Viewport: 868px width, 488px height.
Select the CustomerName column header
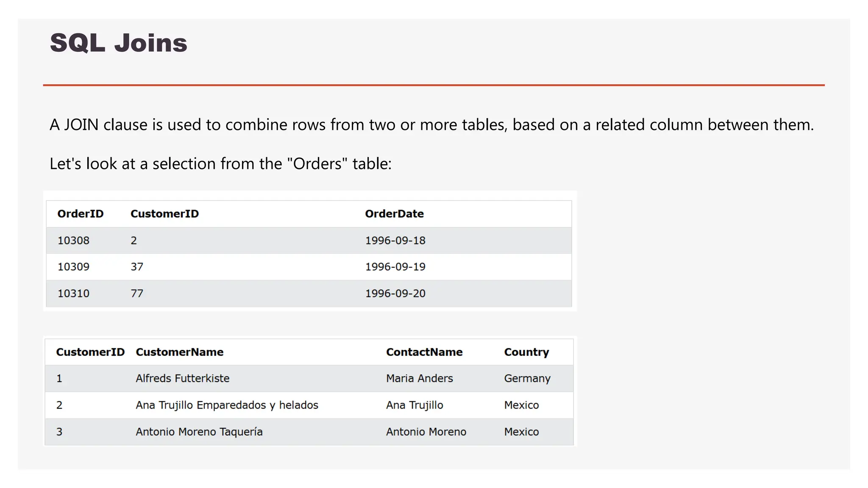click(179, 352)
